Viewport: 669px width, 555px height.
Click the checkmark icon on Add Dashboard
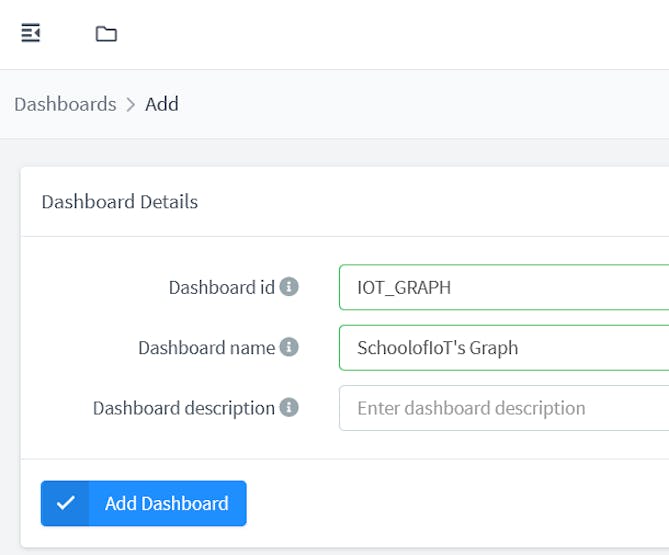[65, 503]
